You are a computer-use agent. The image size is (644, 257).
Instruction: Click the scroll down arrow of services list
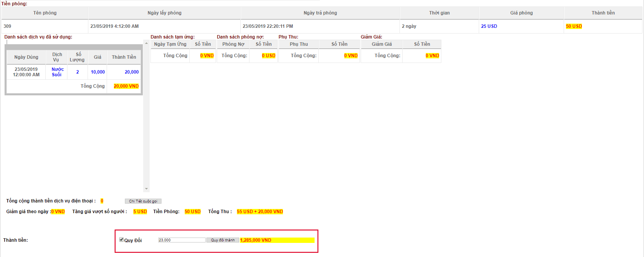146,189
